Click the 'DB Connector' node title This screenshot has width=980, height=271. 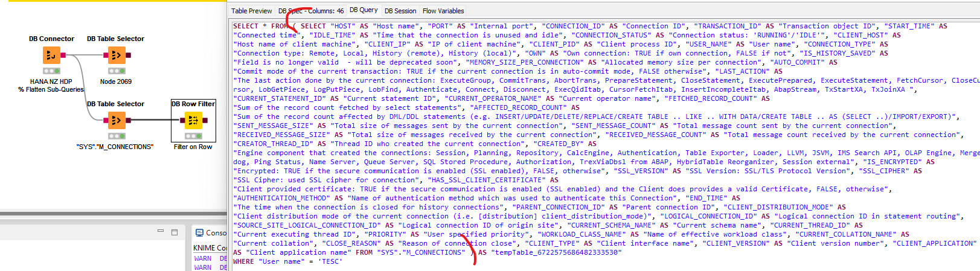point(51,39)
